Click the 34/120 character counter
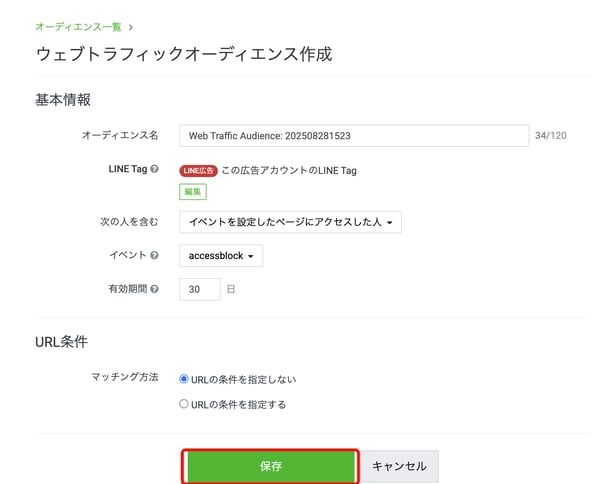The width and height of the screenshot is (600, 484). 551,135
